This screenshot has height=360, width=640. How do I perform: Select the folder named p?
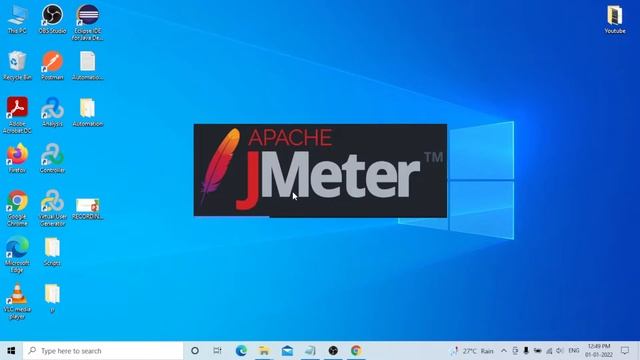[52, 298]
